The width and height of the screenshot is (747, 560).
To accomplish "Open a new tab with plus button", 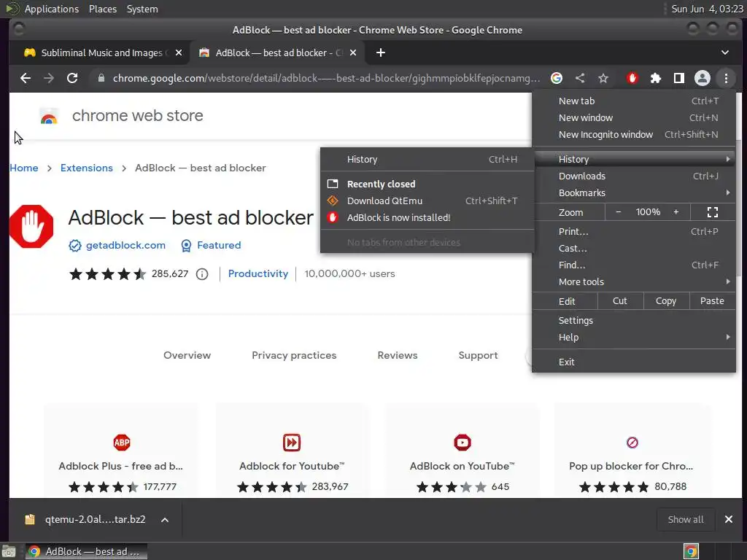I will pyautogui.click(x=380, y=52).
